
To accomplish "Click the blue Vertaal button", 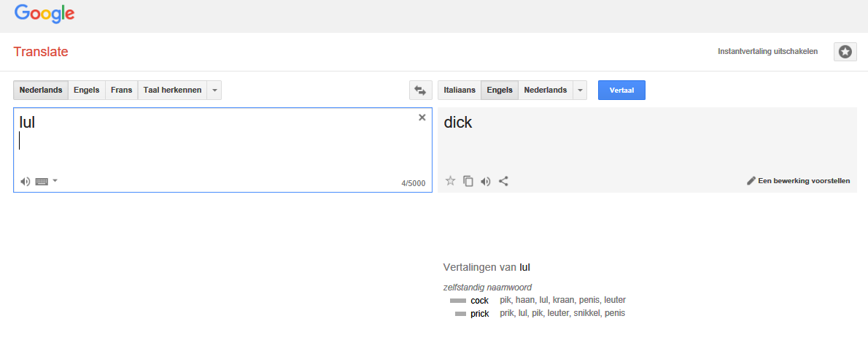I will [621, 90].
